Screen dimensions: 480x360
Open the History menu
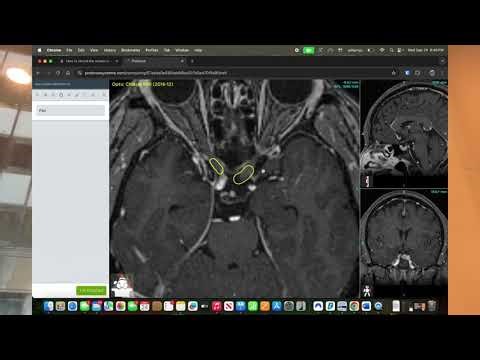pos(110,50)
